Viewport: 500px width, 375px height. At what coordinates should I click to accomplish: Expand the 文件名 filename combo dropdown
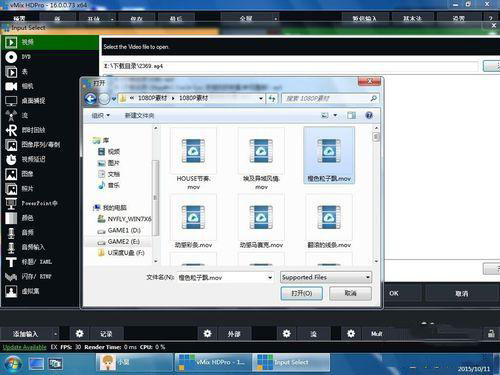(x=270, y=277)
